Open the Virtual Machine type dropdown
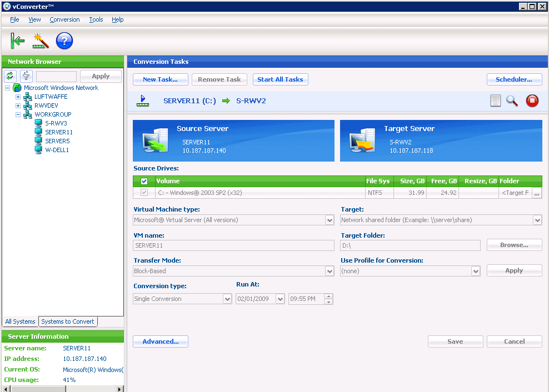 click(330, 220)
